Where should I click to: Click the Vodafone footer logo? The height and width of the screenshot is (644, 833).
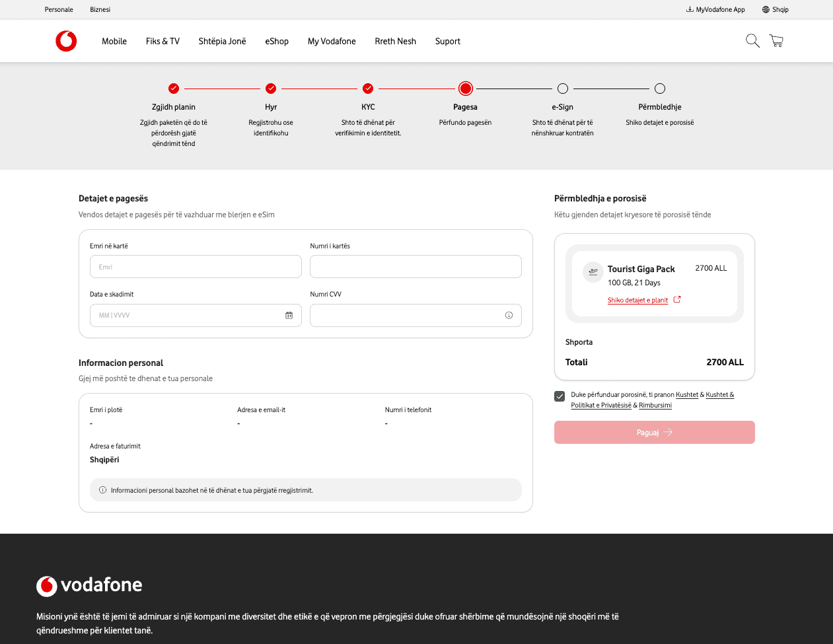[x=89, y=585]
